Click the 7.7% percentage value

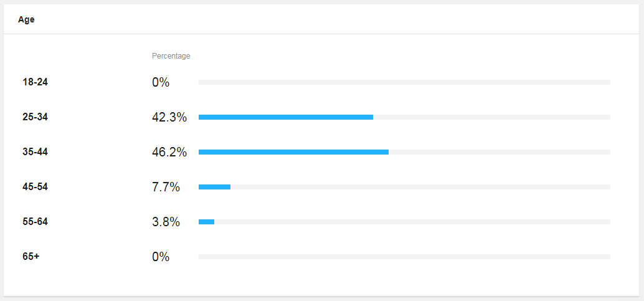[x=166, y=188]
